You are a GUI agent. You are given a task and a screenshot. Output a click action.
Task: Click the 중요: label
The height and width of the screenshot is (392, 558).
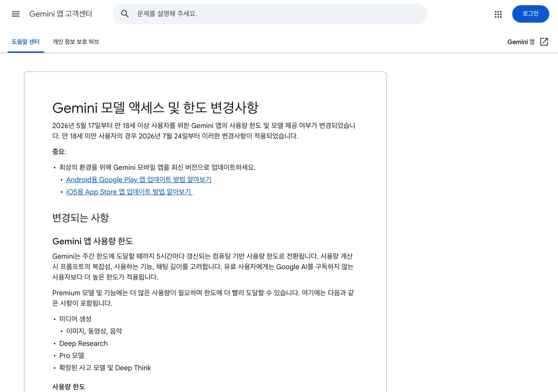point(59,152)
